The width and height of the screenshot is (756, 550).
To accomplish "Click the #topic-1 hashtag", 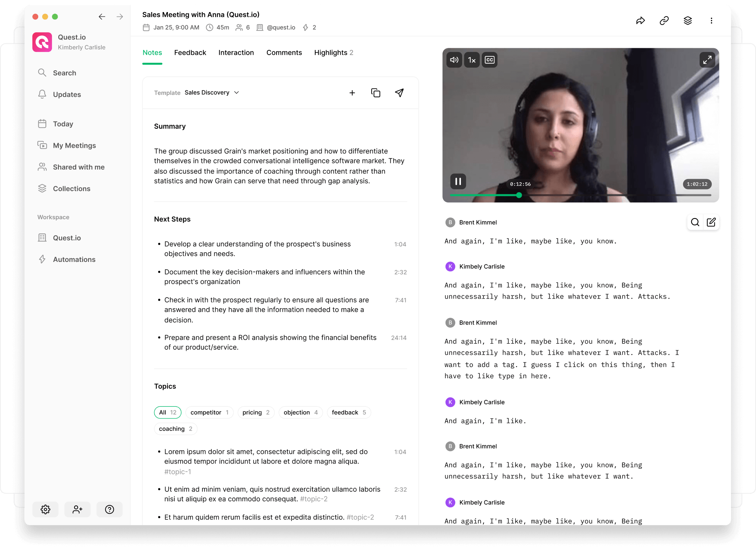I will pos(178,472).
